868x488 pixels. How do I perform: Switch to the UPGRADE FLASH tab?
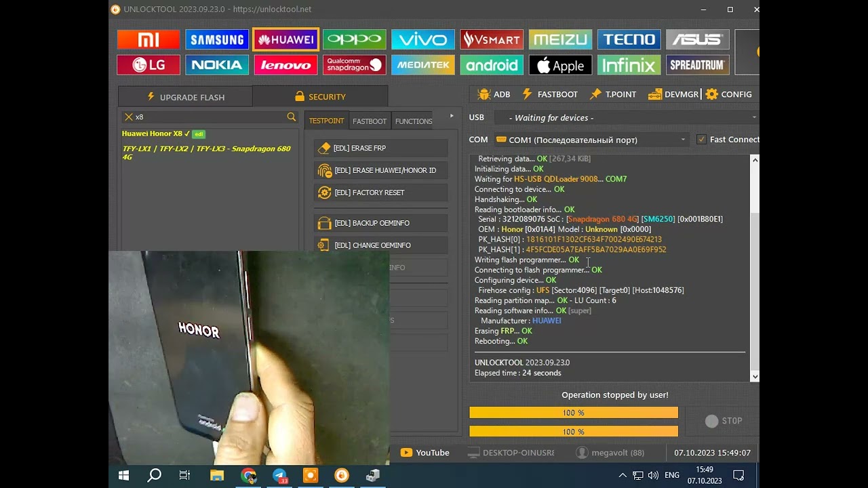click(x=185, y=97)
